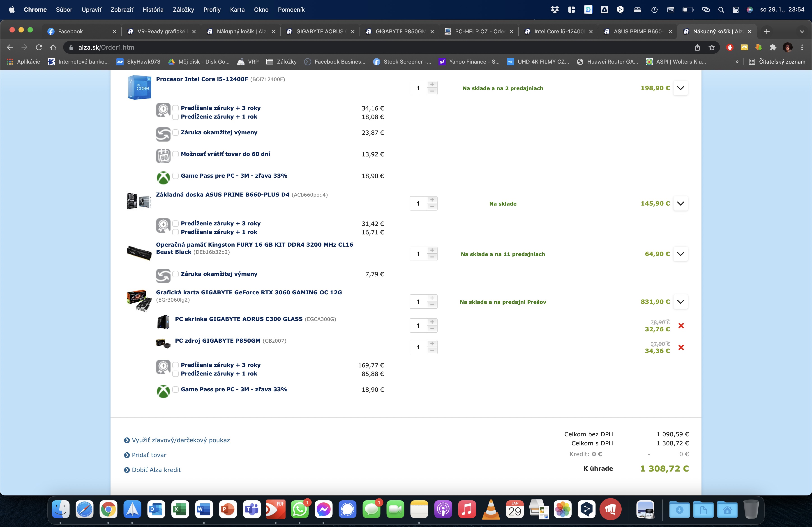Remove PC skrinka AORUS C300 with red X
Screen dimensions: 812x527
(x=681, y=325)
